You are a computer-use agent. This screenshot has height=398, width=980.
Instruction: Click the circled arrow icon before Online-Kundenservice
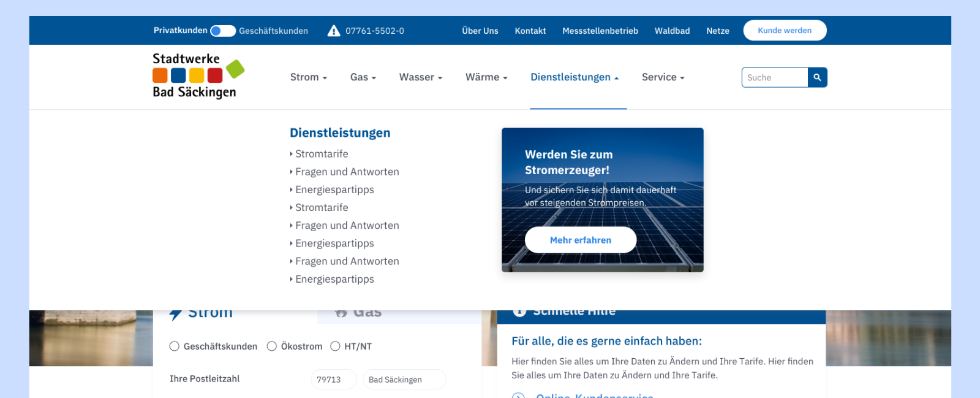(x=518, y=396)
